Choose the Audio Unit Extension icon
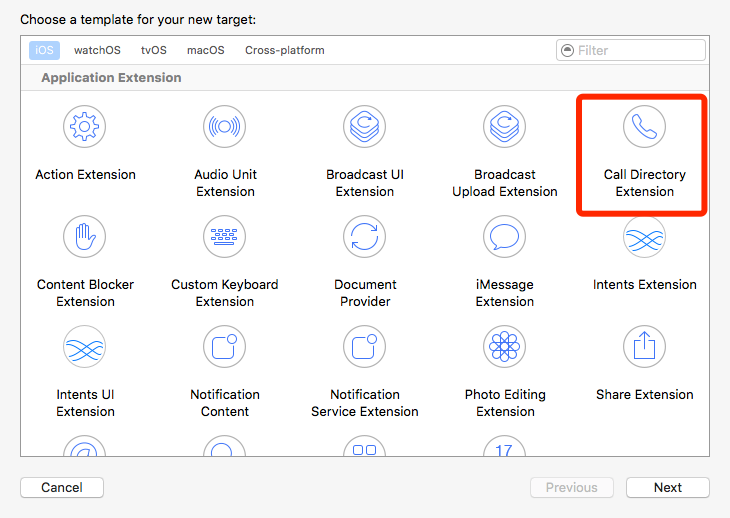 (x=225, y=127)
